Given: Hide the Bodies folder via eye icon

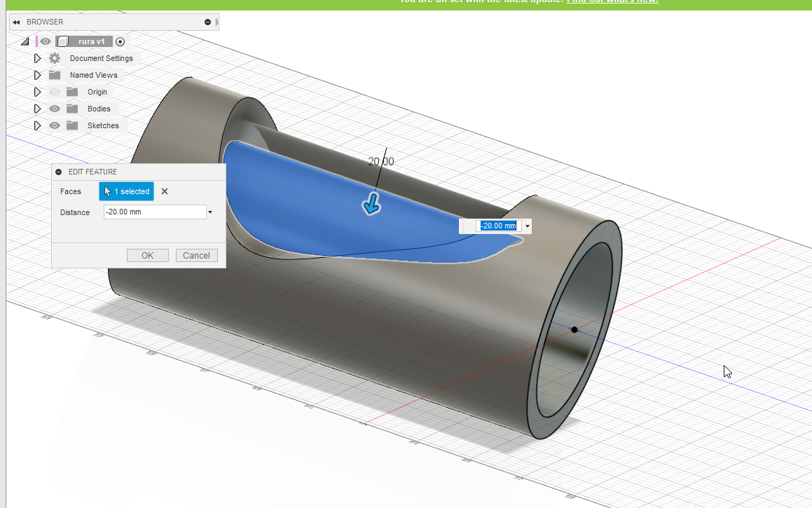Looking at the screenshot, I should tap(55, 109).
